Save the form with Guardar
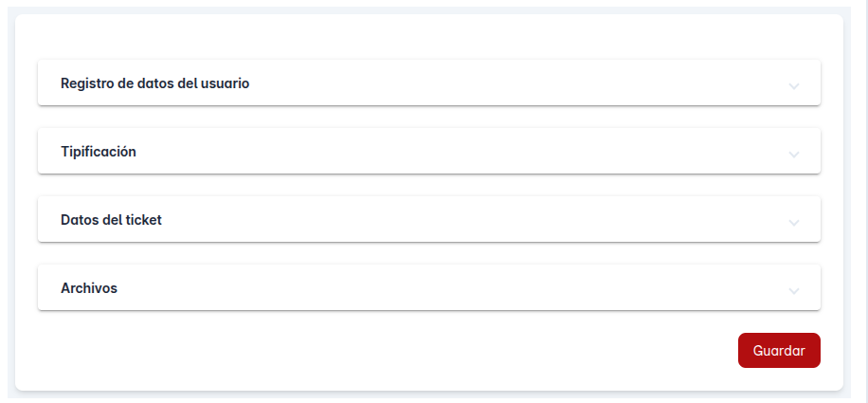 pos(779,350)
